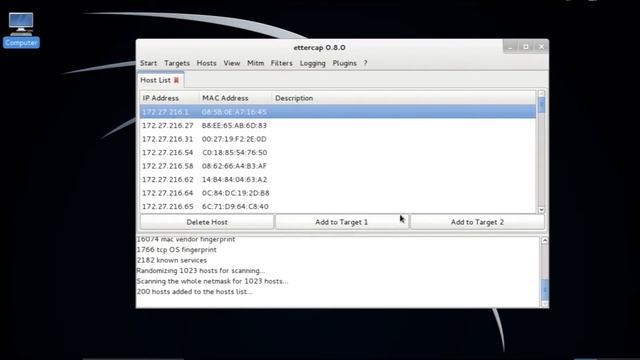Click log line '200 hosts added to the hosts list...'
This screenshot has width=640, height=360.
[x=194, y=291]
